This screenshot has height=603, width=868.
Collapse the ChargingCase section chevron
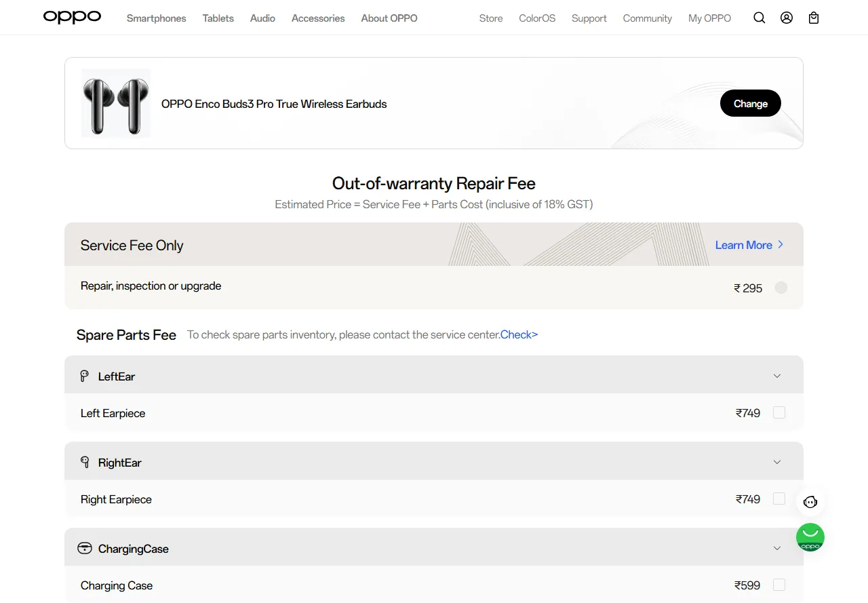click(x=777, y=548)
